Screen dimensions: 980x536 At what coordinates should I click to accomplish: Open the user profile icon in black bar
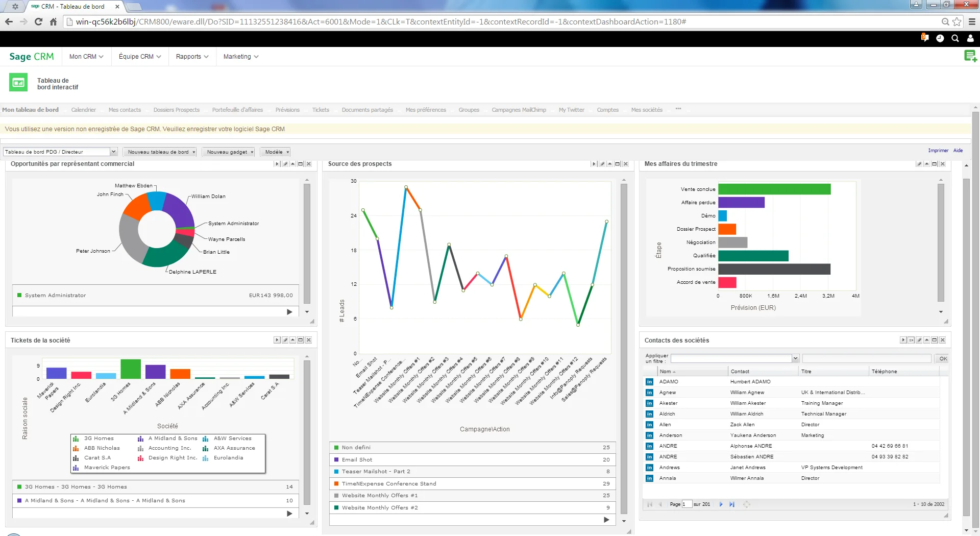970,38
